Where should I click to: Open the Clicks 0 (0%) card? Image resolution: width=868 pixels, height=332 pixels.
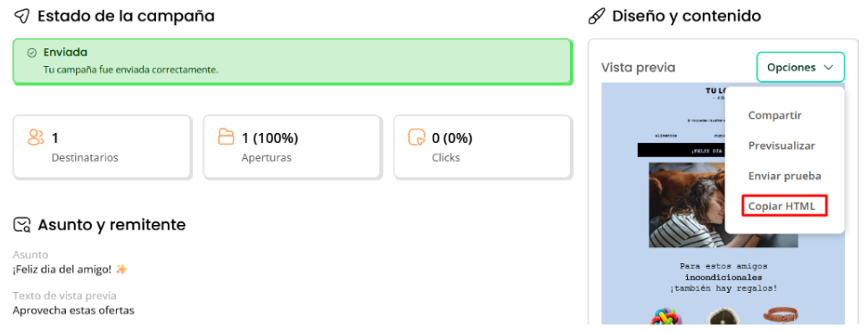pyautogui.click(x=482, y=147)
